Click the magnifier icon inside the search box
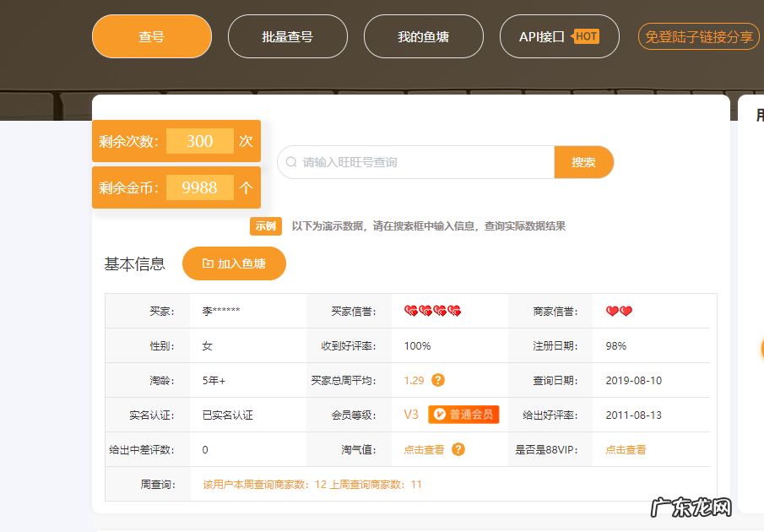 (290, 162)
